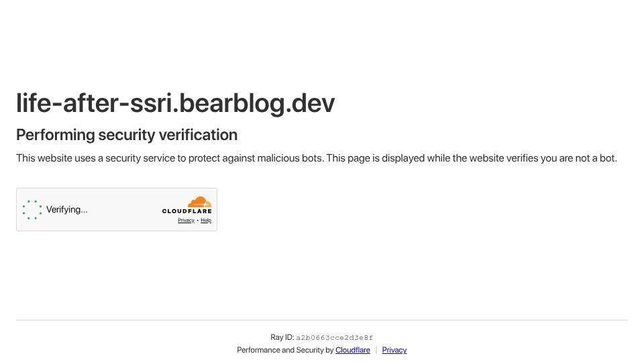Open the footer Privacy link
This screenshot has height=362, width=644.
click(394, 350)
